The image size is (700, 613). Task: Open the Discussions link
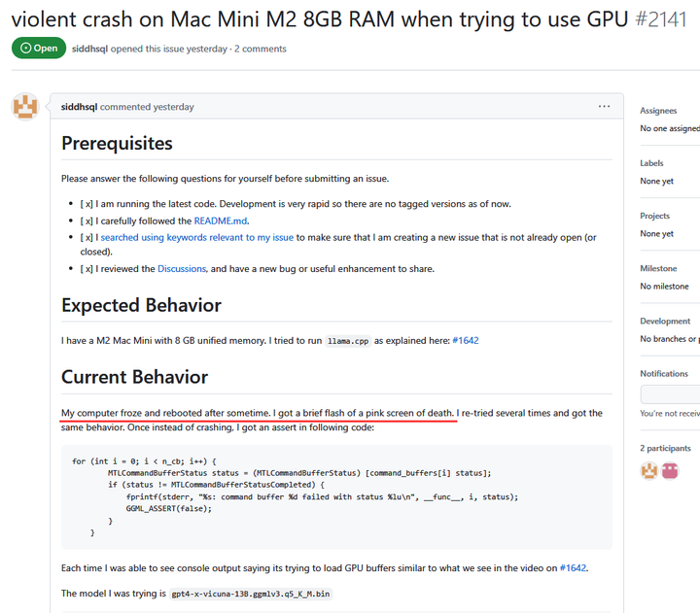coord(181,268)
